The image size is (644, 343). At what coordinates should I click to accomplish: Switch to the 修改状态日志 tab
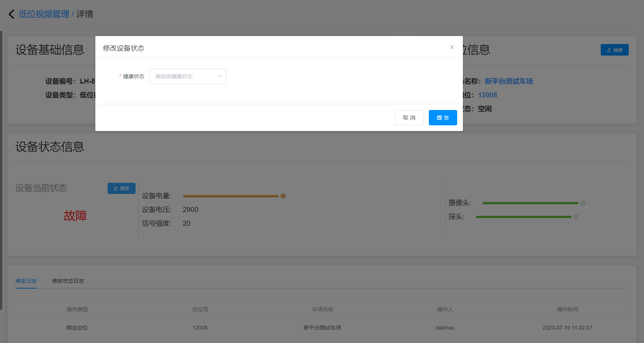pyautogui.click(x=68, y=281)
